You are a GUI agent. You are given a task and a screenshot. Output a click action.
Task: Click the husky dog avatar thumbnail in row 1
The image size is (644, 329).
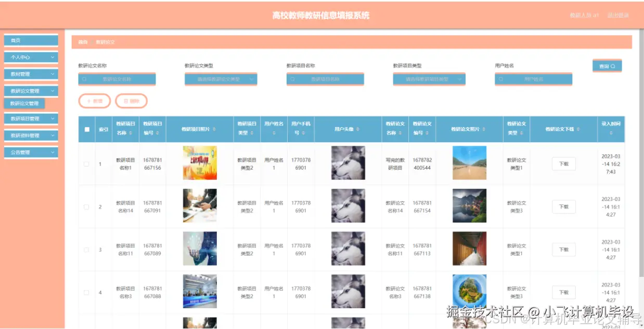point(347,163)
